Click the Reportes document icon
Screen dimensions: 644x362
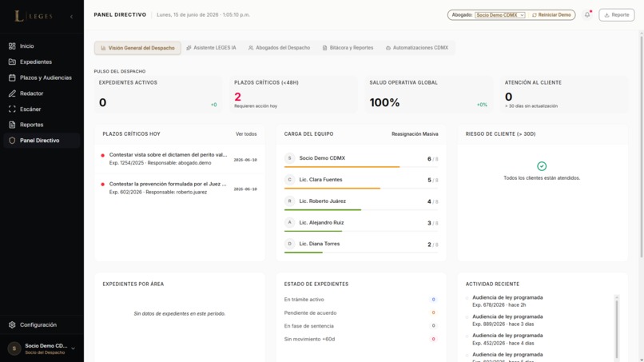pos(12,125)
